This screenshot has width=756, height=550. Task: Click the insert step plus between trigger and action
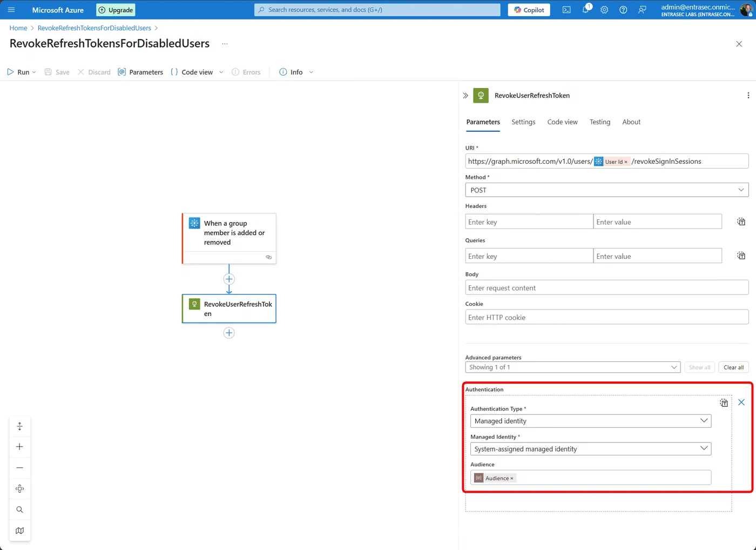229,279
